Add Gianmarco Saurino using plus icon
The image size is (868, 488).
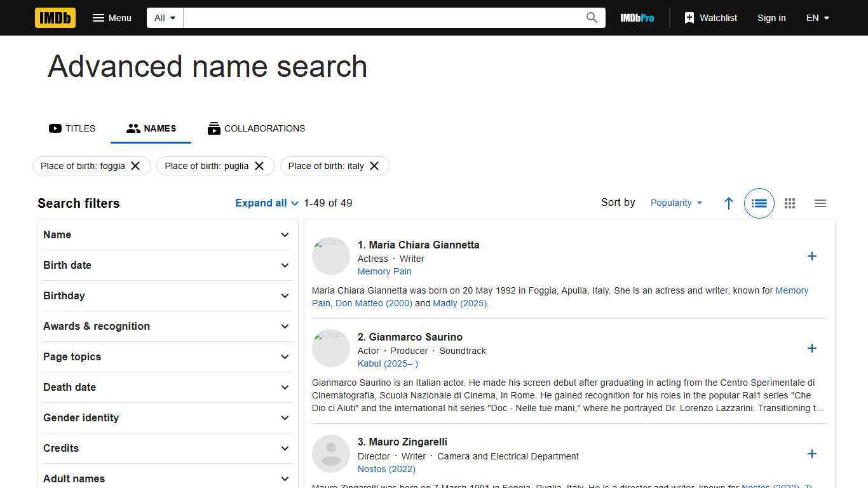coord(811,348)
